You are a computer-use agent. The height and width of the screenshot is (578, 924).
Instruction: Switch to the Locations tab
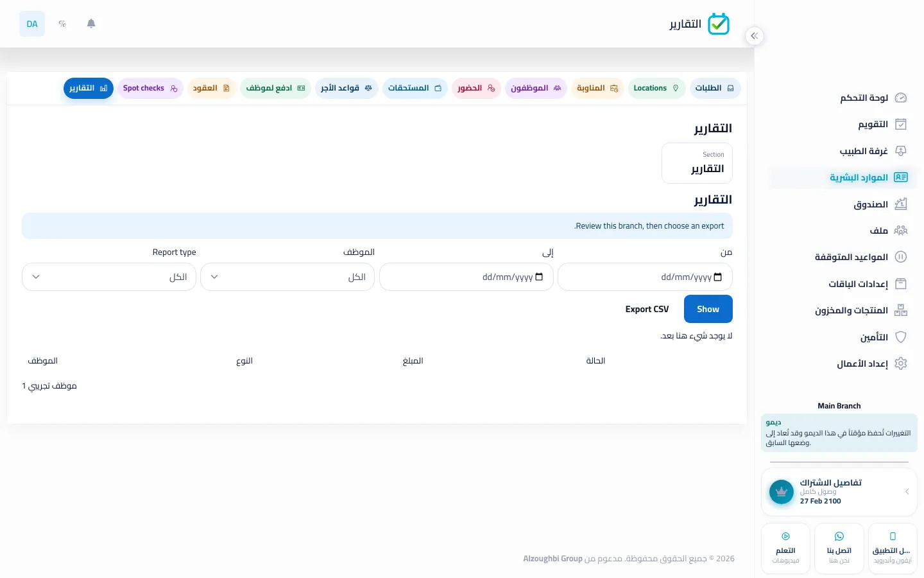pyautogui.click(x=656, y=88)
